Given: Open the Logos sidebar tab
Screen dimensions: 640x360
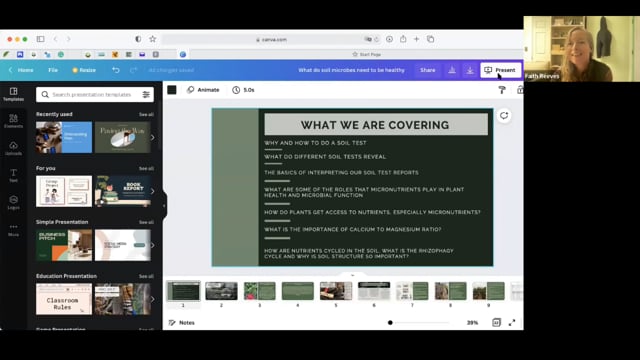Looking at the screenshot, I should 13,202.
